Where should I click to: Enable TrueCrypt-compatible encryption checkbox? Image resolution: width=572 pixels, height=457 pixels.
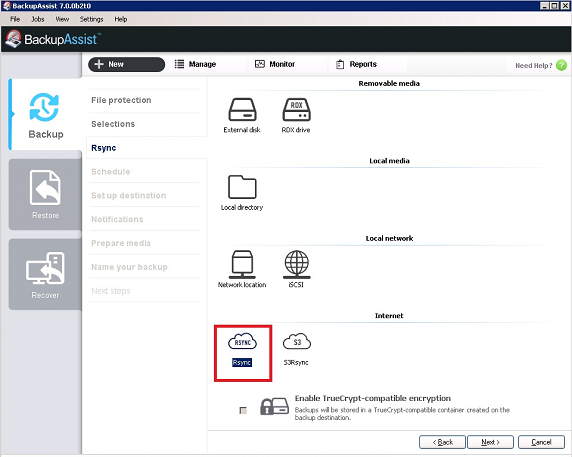[x=243, y=410]
